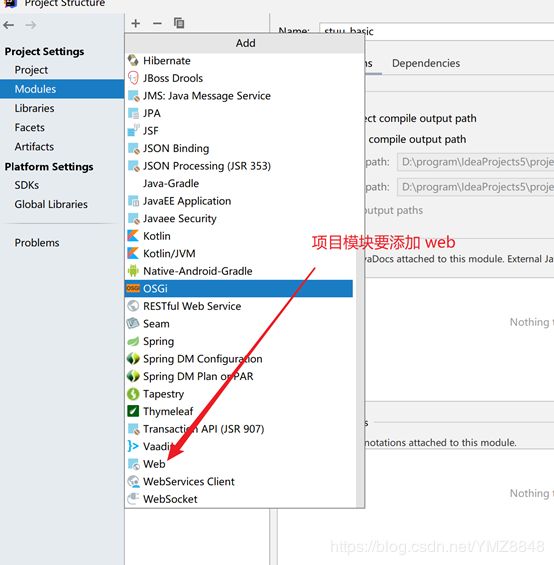The width and height of the screenshot is (554, 565).
Task: Click the Native-Android-Gradle android icon
Action: coord(133,271)
